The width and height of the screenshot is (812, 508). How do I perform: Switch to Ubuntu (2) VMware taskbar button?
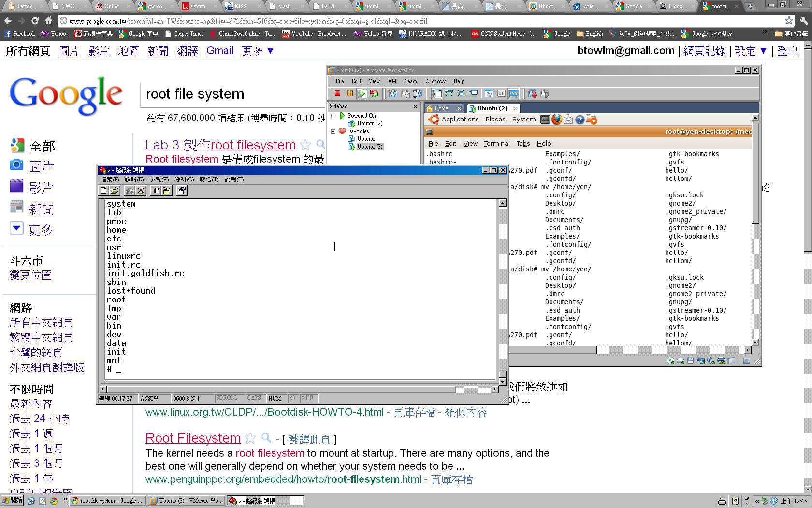tap(187, 501)
